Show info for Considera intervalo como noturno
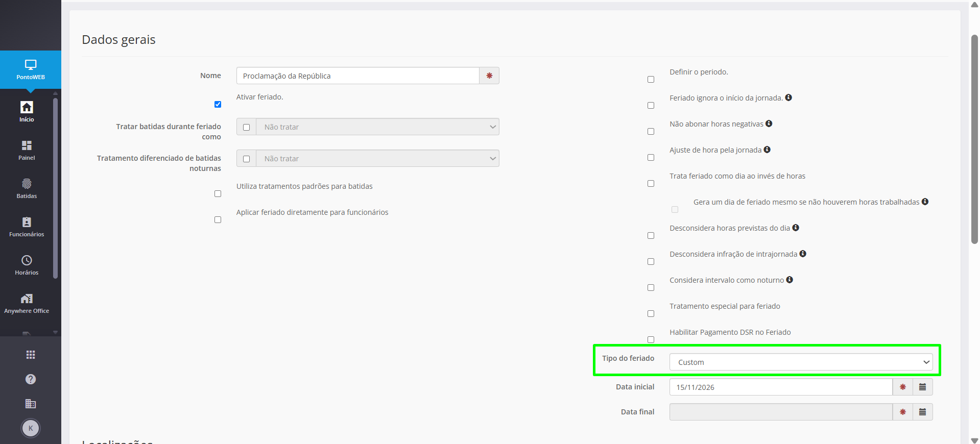The width and height of the screenshot is (980, 444). point(790,280)
